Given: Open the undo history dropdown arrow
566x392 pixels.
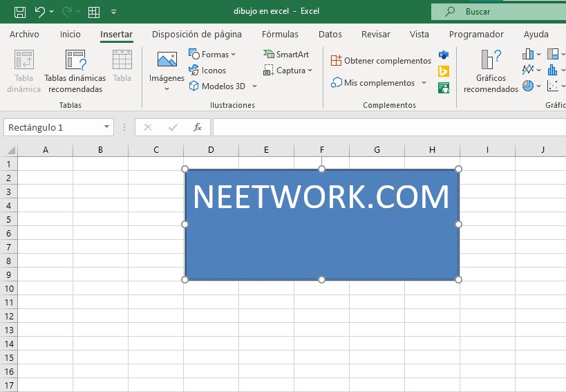Looking at the screenshot, I should coord(52,12).
